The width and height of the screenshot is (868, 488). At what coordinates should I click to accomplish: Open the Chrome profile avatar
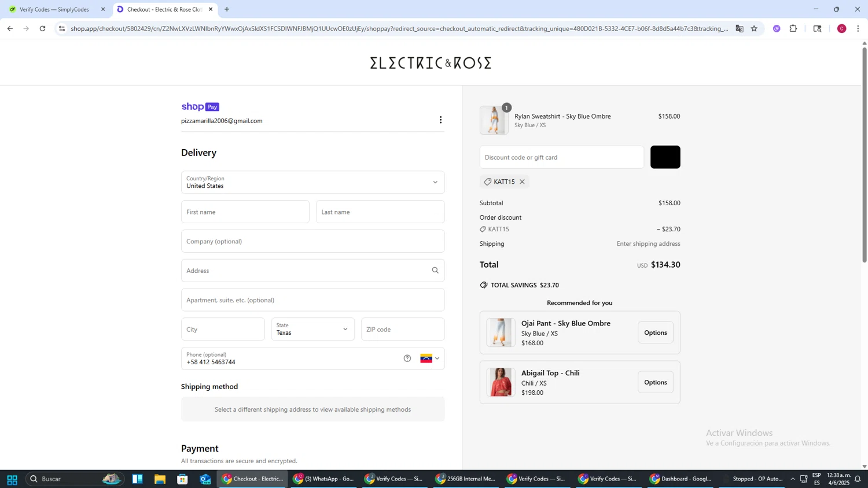tap(842, 28)
